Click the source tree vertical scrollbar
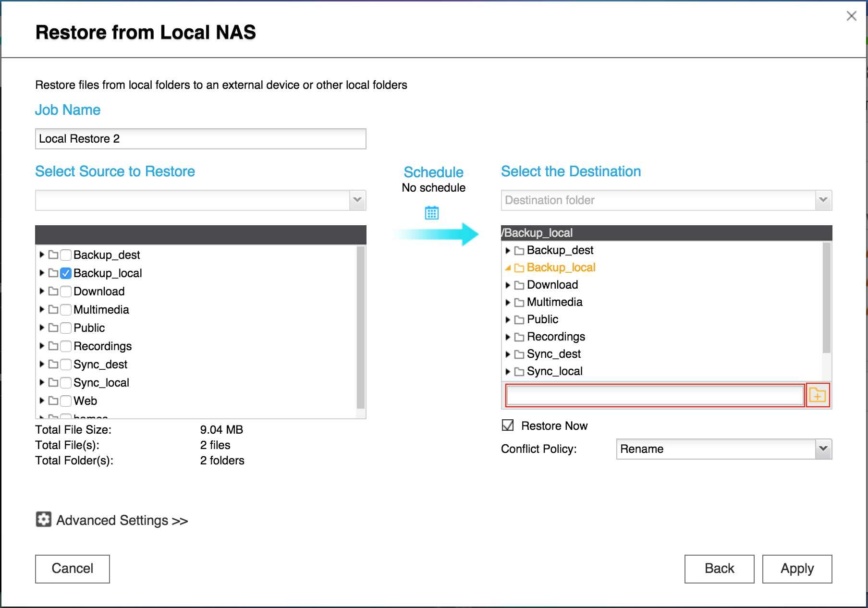This screenshot has height=608, width=868. click(361, 328)
